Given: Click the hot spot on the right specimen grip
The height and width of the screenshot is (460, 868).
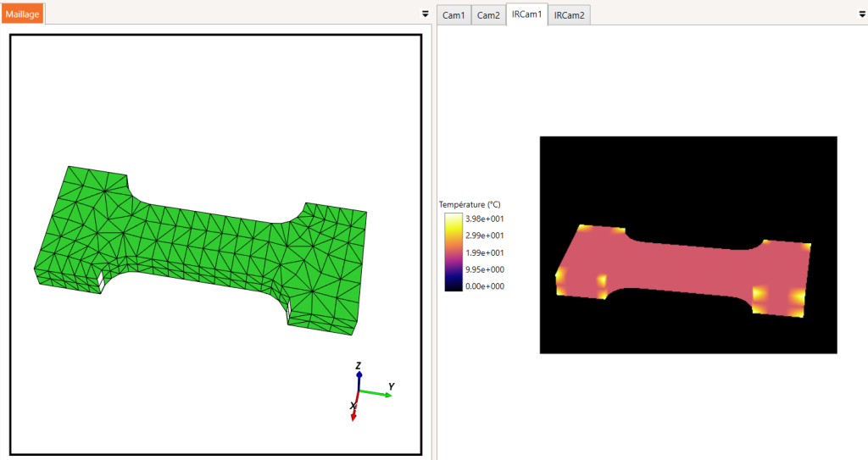Looking at the screenshot, I should pos(798,297).
